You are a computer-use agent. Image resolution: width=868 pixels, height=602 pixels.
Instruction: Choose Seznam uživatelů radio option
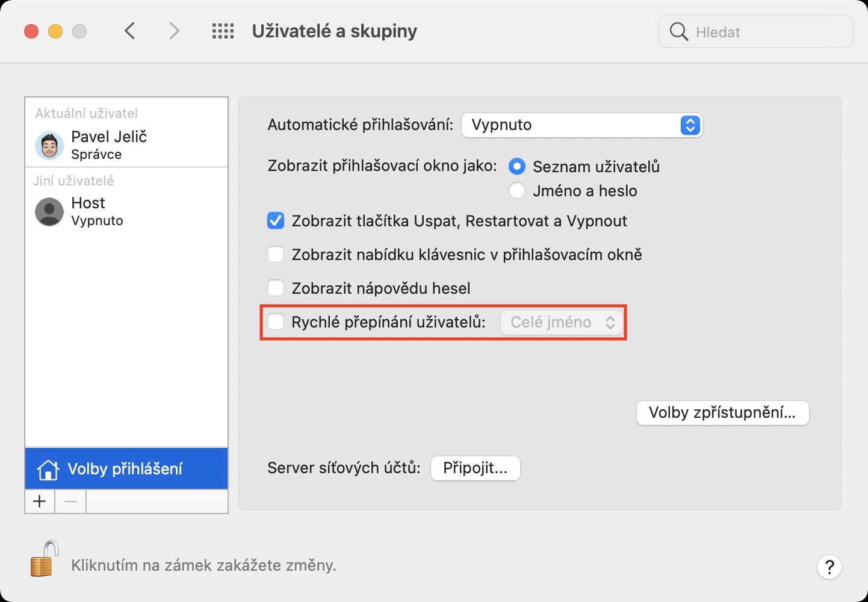pyautogui.click(x=517, y=167)
